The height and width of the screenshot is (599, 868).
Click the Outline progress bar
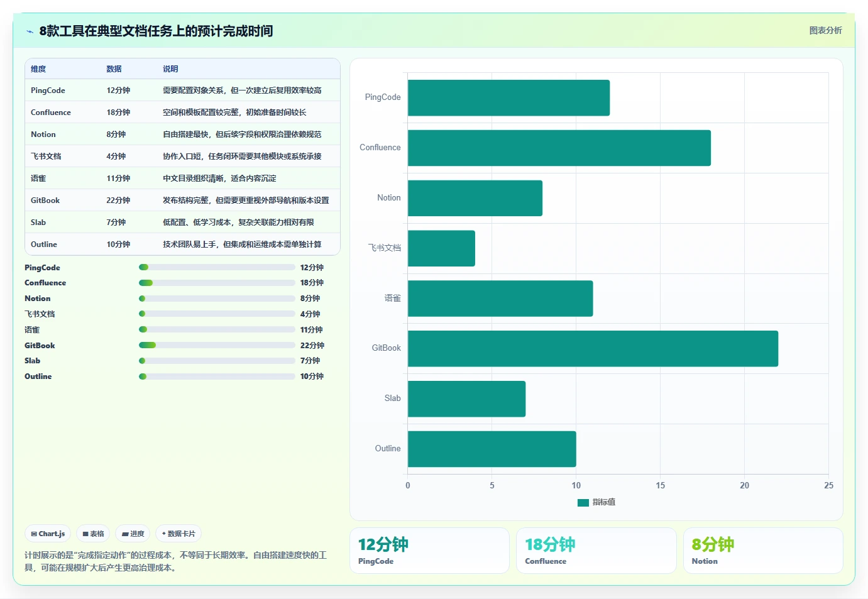tap(217, 376)
